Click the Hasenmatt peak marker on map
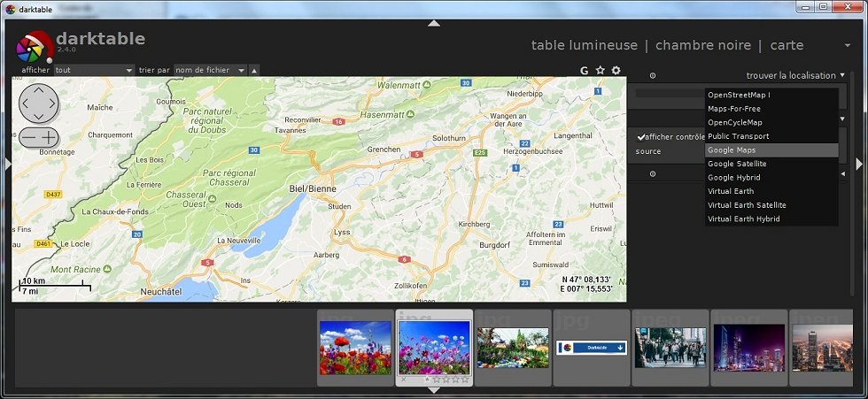Image resolution: width=868 pixels, height=399 pixels. pyautogui.click(x=410, y=114)
